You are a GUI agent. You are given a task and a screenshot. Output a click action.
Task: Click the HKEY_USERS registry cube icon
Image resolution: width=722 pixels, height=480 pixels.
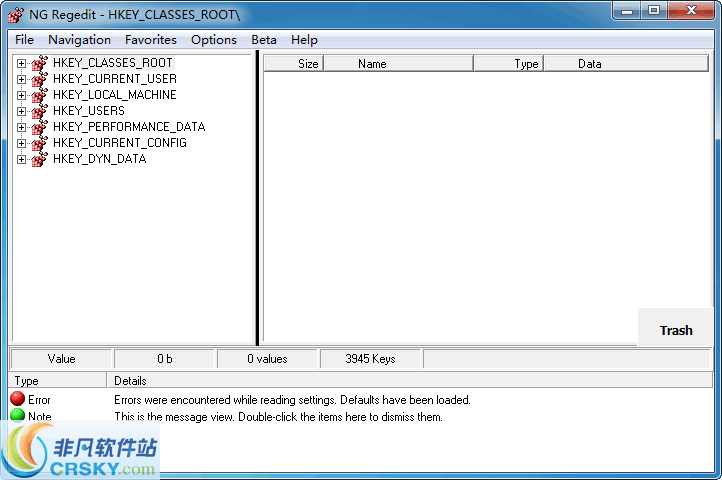pos(40,111)
